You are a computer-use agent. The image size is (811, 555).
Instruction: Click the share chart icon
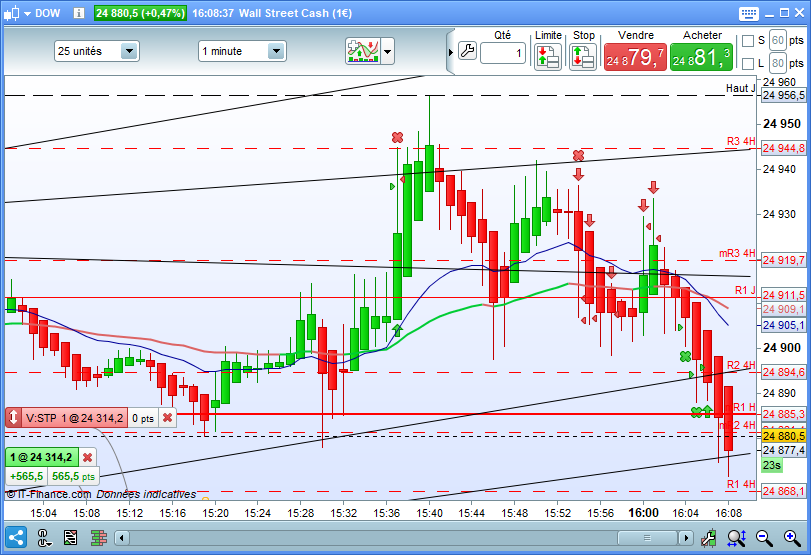16,538
